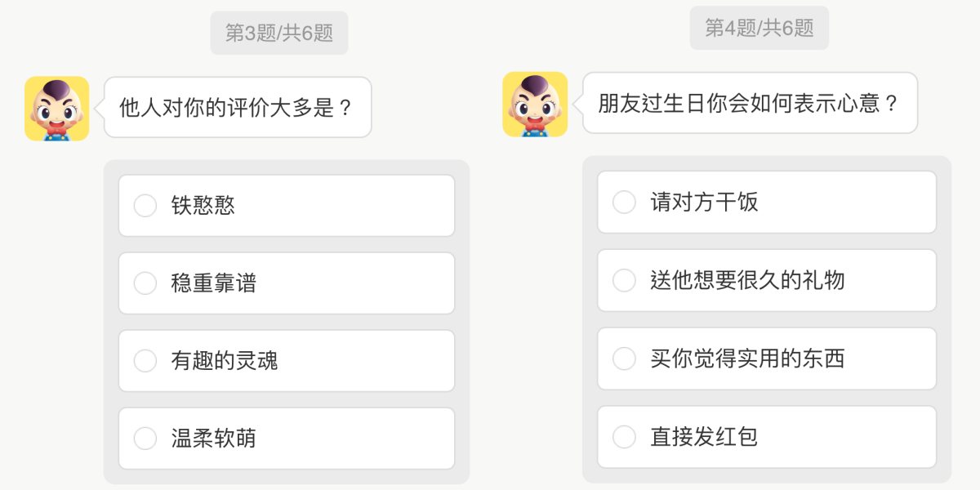Viewport: 980px width, 490px height.
Task: Click the 铁憨憨 answer text
Action: pyautogui.click(x=203, y=206)
